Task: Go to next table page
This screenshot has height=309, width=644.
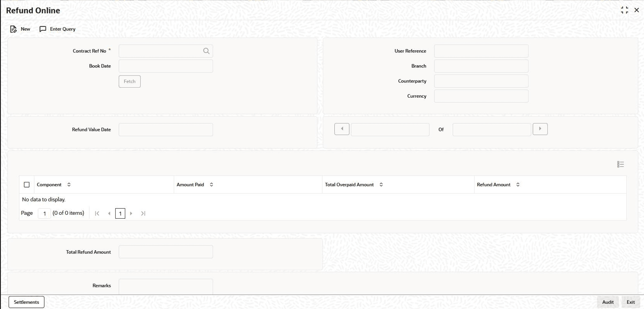Action: 131,213
